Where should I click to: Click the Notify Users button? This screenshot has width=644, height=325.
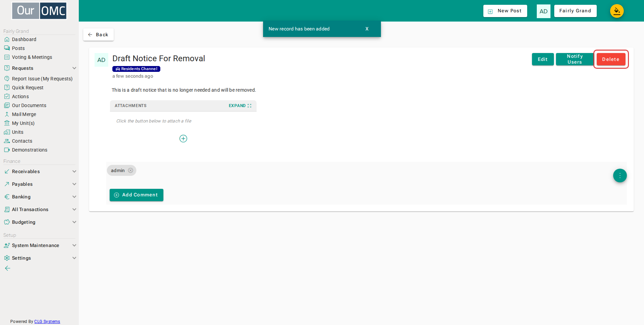[575, 59]
